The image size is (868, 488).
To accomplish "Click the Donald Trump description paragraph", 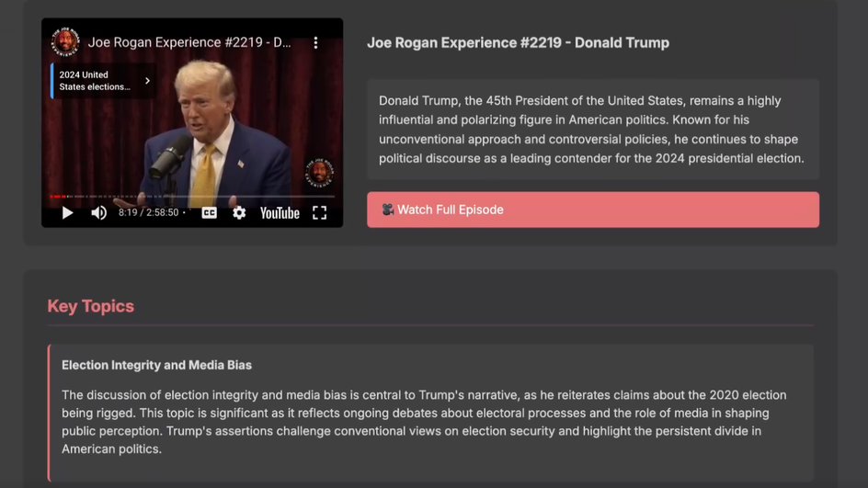I will point(592,130).
